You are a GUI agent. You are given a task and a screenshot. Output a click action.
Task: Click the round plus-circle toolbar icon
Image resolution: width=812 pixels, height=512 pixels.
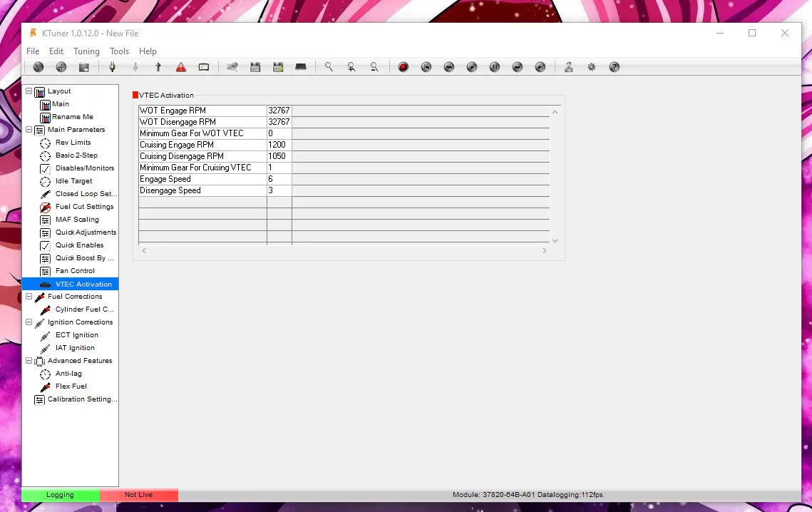click(x=61, y=67)
